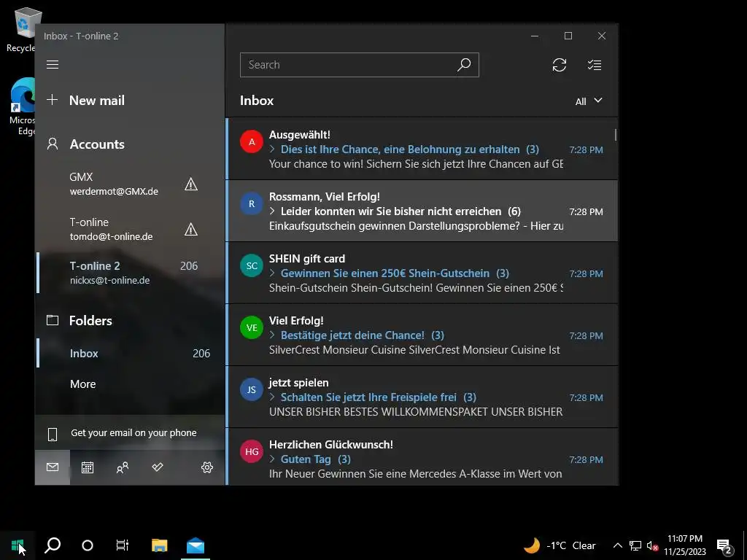Screen dimensions: 747x560
Task: Expand Gewinnen Sie einen 250€ conversation
Action: 272,273
